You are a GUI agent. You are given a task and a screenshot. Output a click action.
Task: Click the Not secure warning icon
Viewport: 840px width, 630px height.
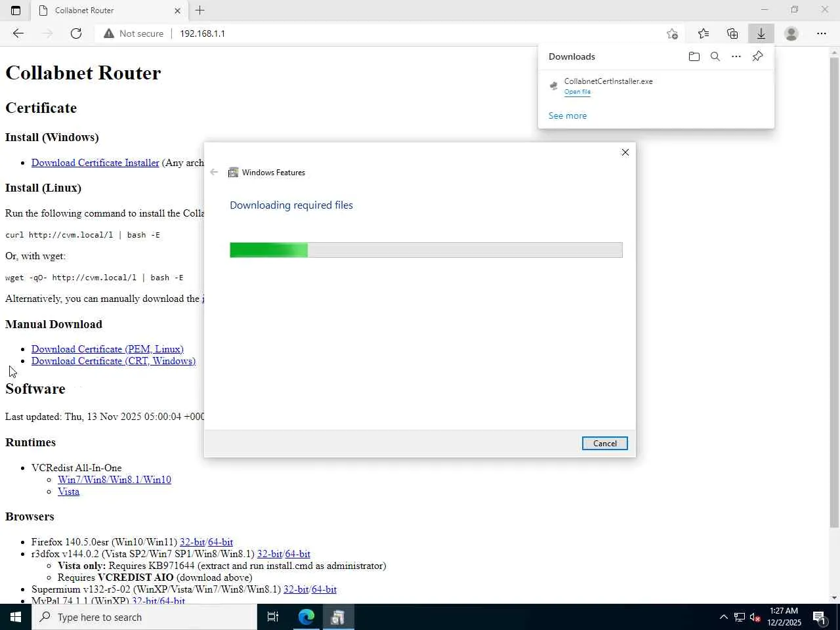pos(109,33)
